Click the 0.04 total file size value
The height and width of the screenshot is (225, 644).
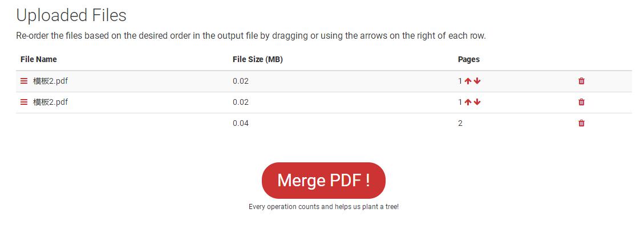pyautogui.click(x=241, y=123)
